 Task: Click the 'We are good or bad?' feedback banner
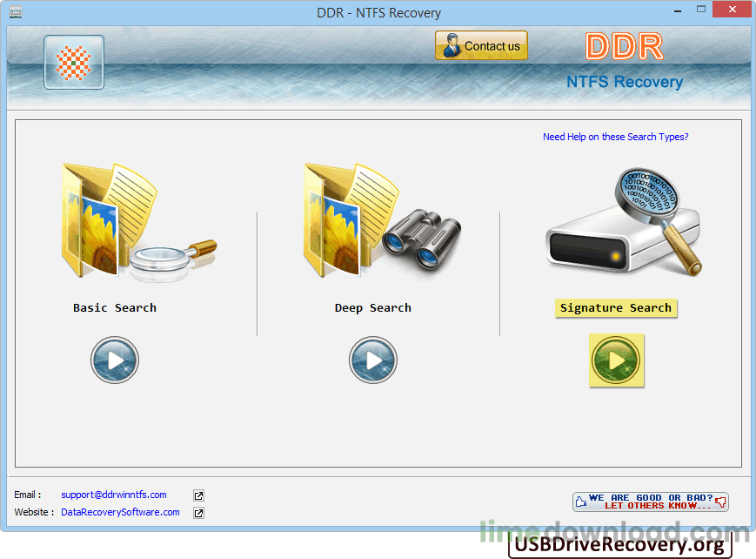(x=650, y=502)
